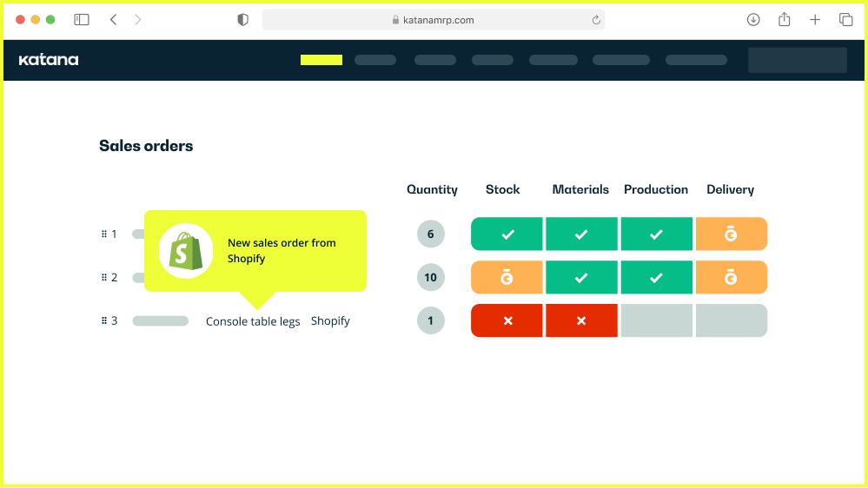
Task: Click order 3 empty Delivery cell
Action: (x=732, y=320)
